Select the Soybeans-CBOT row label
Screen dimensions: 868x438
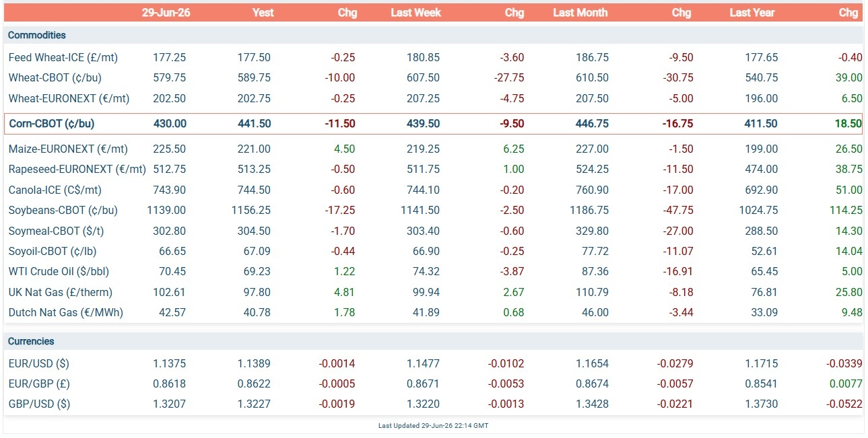click(63, 211)
